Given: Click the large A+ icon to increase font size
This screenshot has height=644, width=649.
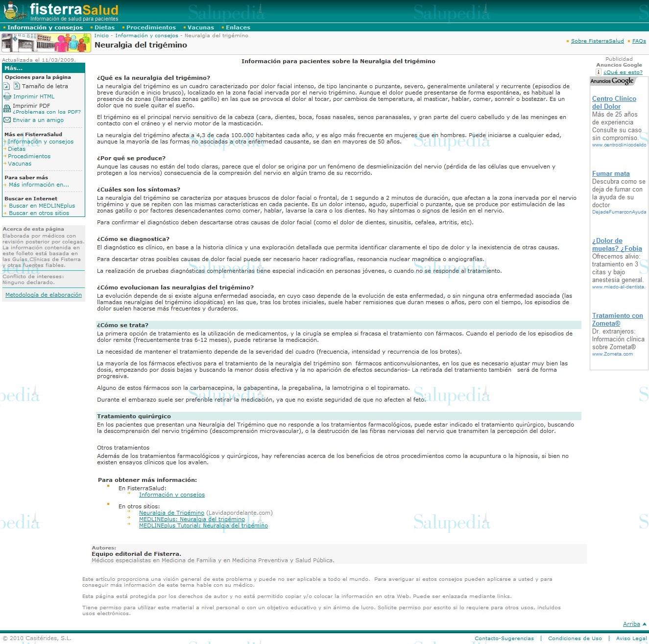Looking at the screenshot, I should (17, 86).
